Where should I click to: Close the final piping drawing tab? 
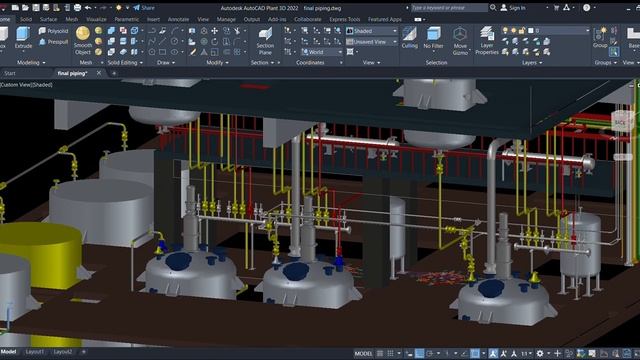pyautogui.click(x=99, y=73)
